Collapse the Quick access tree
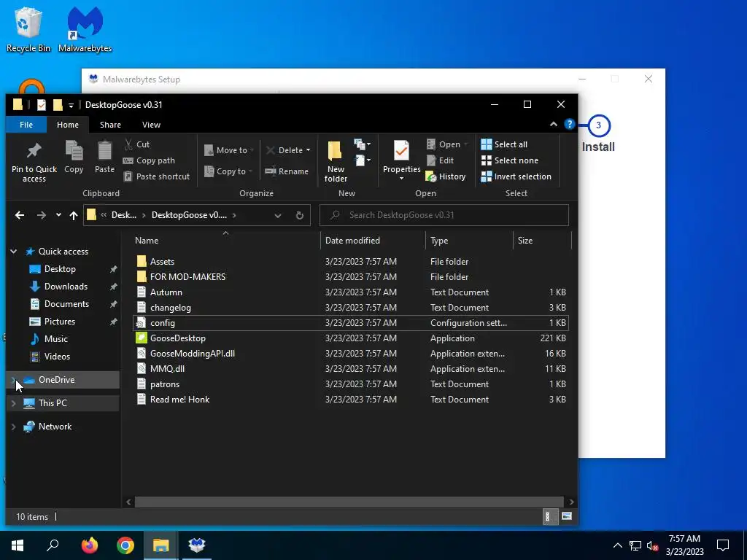Viewport: 747px width, 560px height. click(13, 252)
